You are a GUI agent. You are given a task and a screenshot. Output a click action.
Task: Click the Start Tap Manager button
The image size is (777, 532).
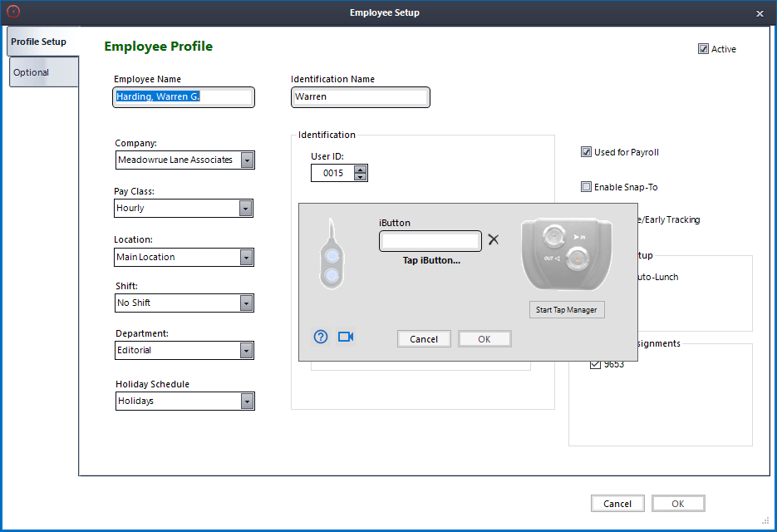tap(566, 309)
